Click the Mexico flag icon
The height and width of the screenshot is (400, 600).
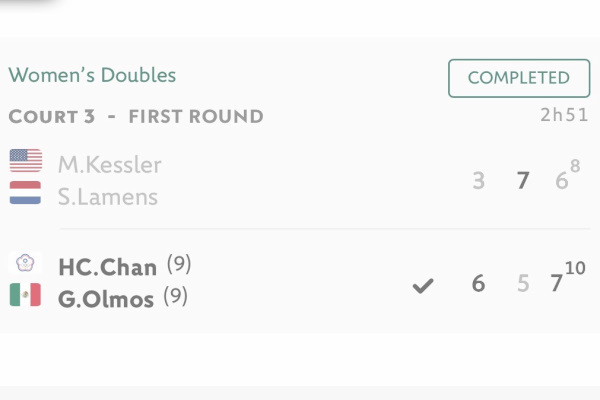coord(25,295)
